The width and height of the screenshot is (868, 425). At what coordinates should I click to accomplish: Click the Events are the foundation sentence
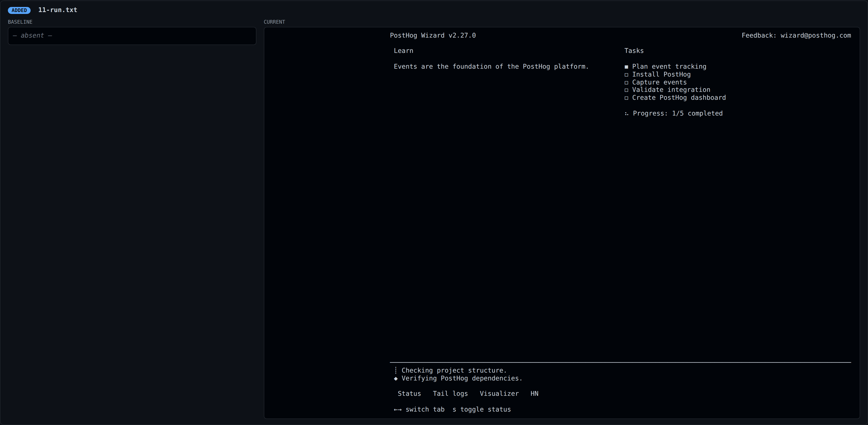pos(491,66)
